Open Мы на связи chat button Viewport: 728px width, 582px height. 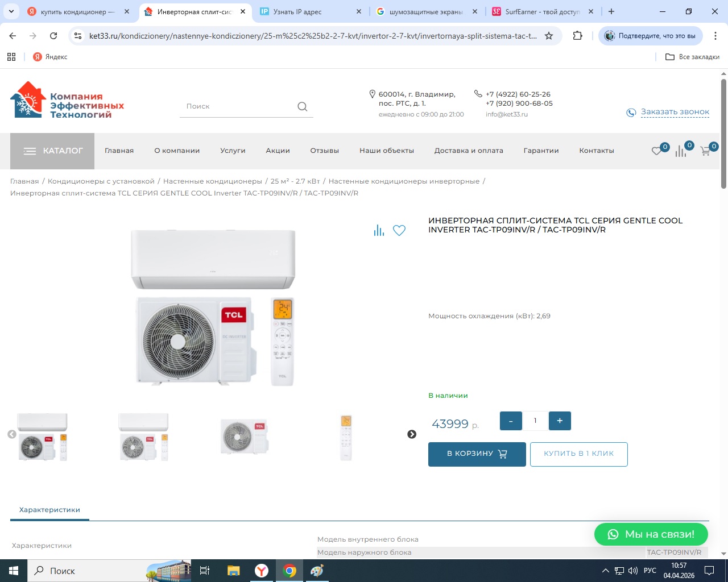(651, 534)
